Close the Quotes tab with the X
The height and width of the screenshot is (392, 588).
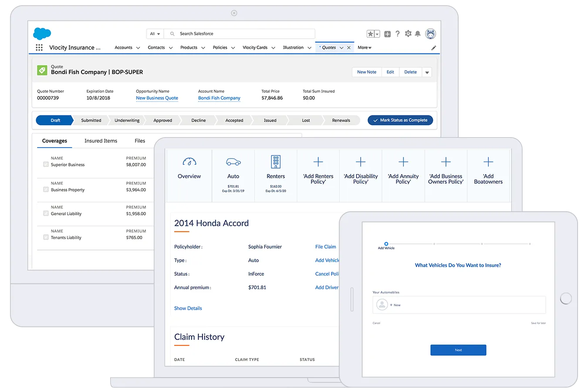(349, 48)
